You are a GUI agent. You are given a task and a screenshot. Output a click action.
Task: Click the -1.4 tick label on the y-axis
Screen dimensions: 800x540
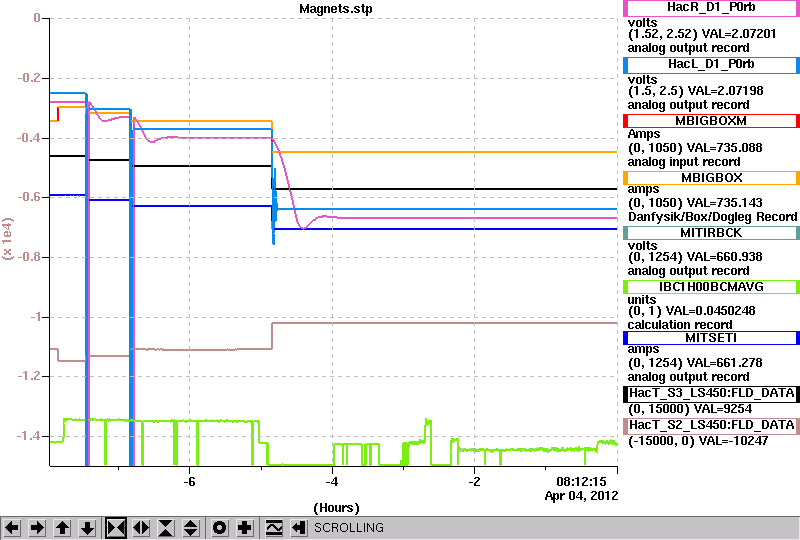[x=29, y=436]
